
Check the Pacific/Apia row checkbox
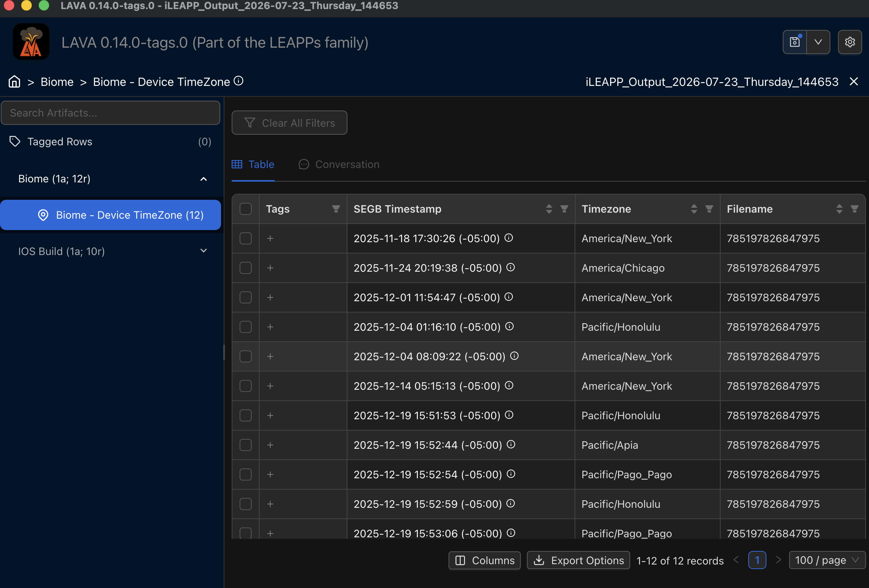click(x=246, y=445)
